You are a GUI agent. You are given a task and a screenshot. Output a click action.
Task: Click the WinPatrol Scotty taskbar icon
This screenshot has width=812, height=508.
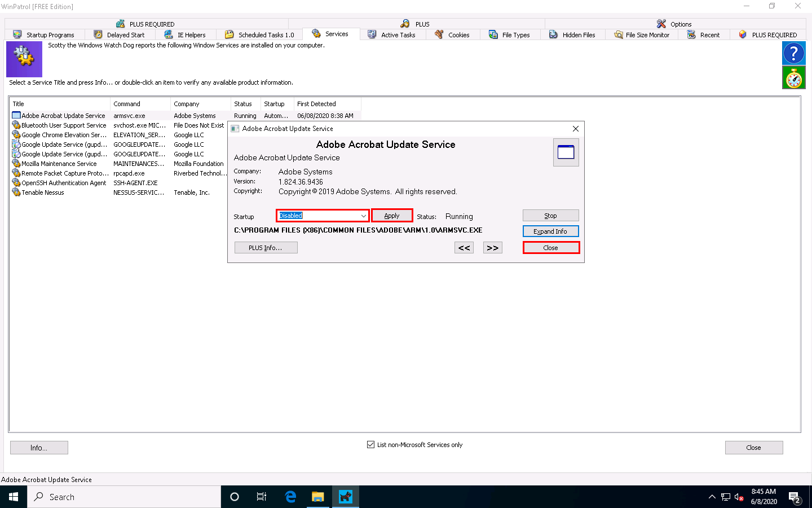tap(346, 497)
